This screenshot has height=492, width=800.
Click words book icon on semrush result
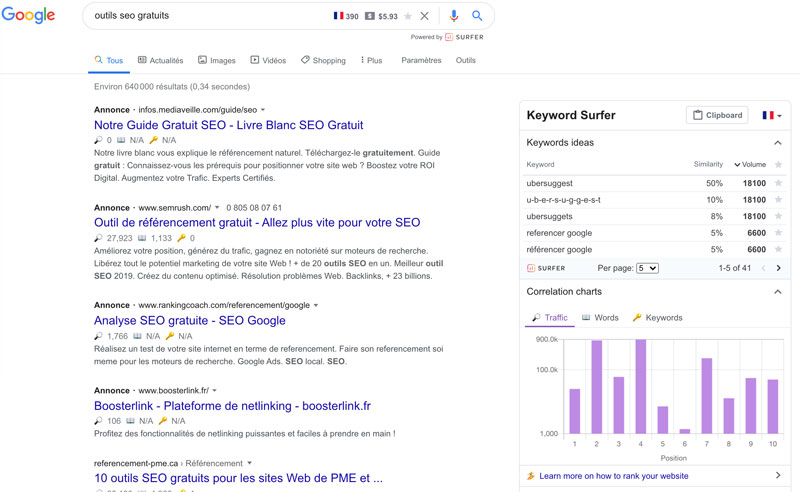(142, 238)
